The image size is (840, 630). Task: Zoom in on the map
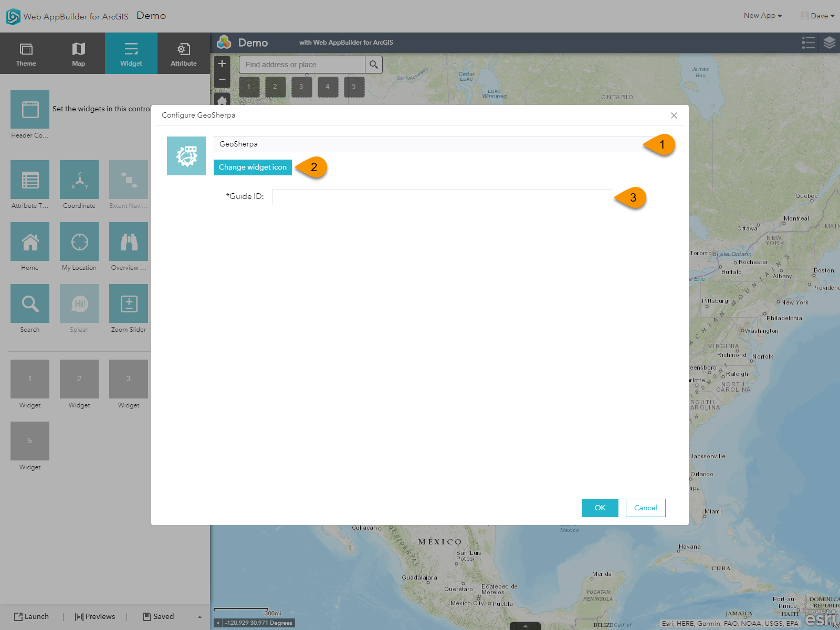(222, 64)
